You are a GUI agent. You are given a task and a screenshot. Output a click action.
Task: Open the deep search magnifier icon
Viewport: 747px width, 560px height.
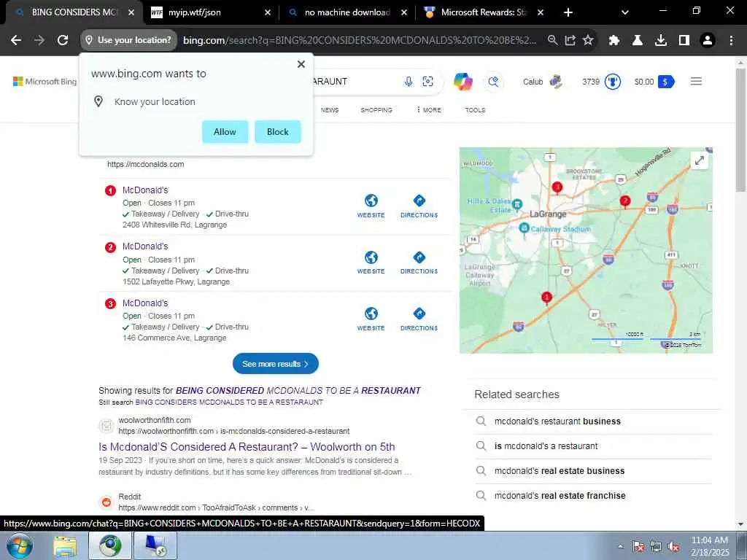click(x=493, y=82)
